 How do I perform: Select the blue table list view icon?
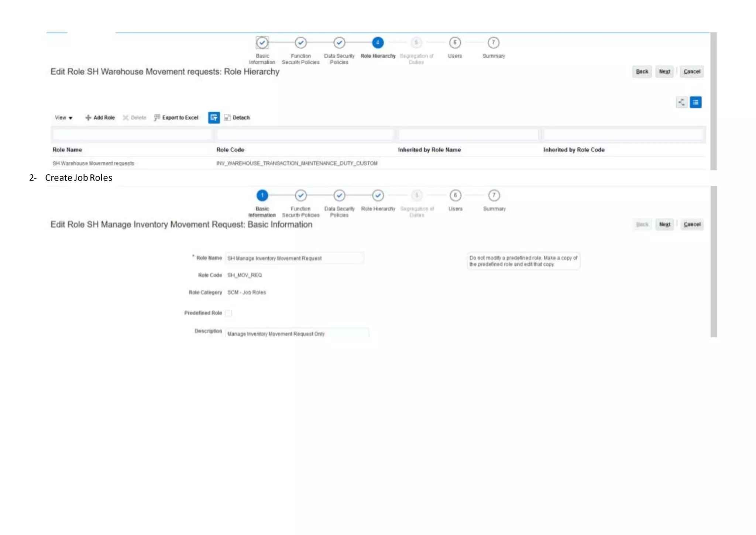click(x=695, y=102)
